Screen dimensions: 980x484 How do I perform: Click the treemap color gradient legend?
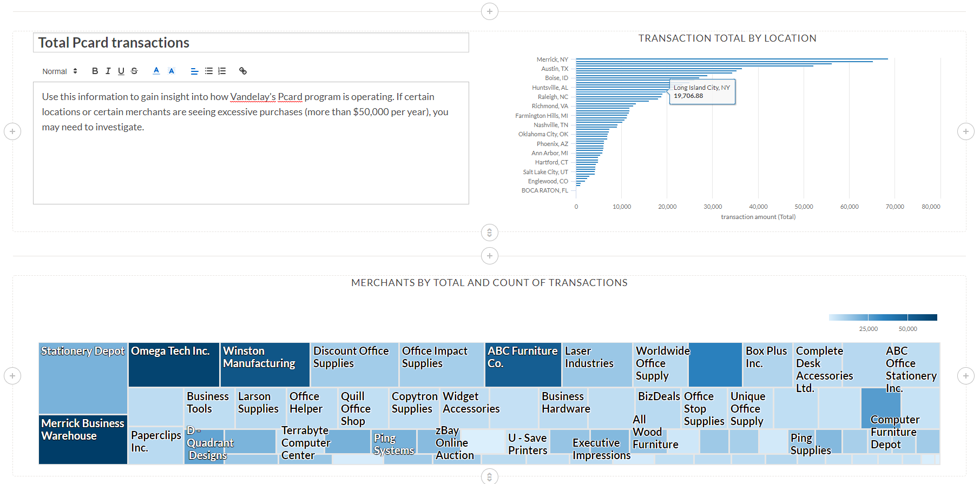point(883,317)
